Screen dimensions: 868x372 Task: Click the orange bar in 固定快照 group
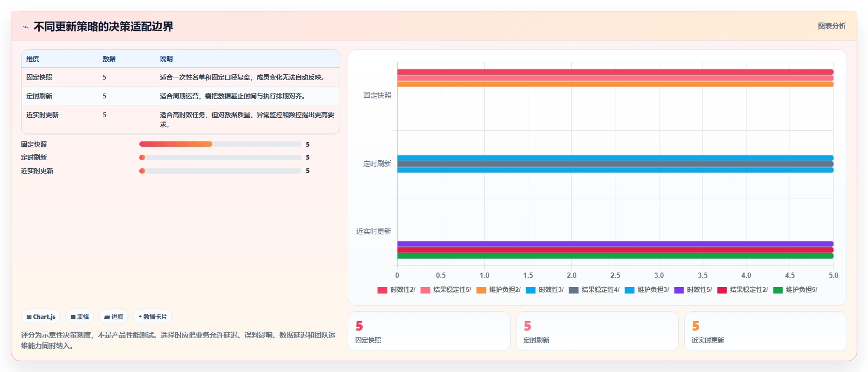[x=615, y=84]
